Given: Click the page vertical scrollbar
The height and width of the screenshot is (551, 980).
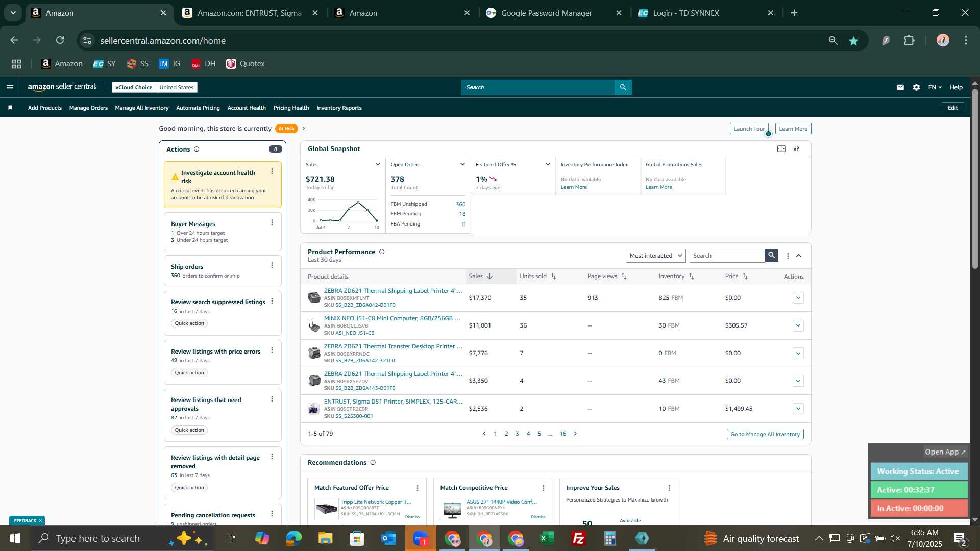Looking at the screenshot, I should (x=975, y=179).
